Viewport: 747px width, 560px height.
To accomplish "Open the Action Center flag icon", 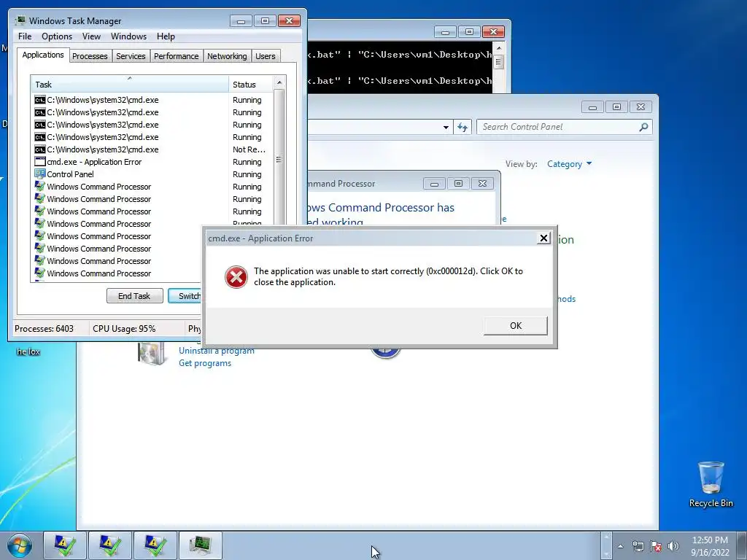I will [x=656, y=546].
